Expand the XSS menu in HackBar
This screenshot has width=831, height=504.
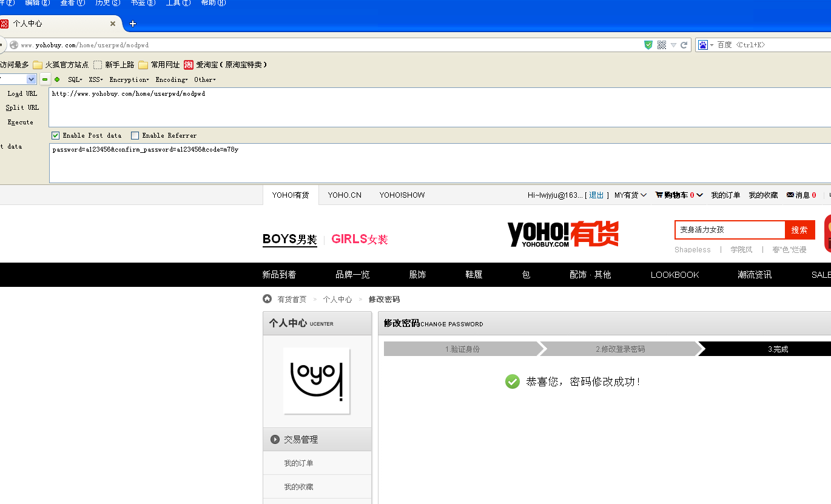click(x=96, y=79)
